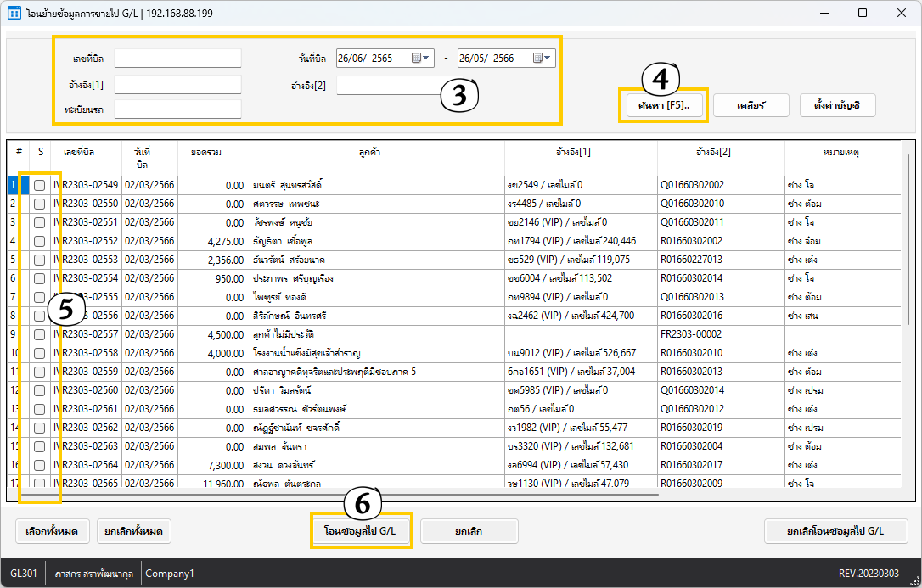This screenshot has width=922, height=588.
Task: Click ยกเลิกโอนข้อมูลไป G/L button
Action: click(835, 531)
